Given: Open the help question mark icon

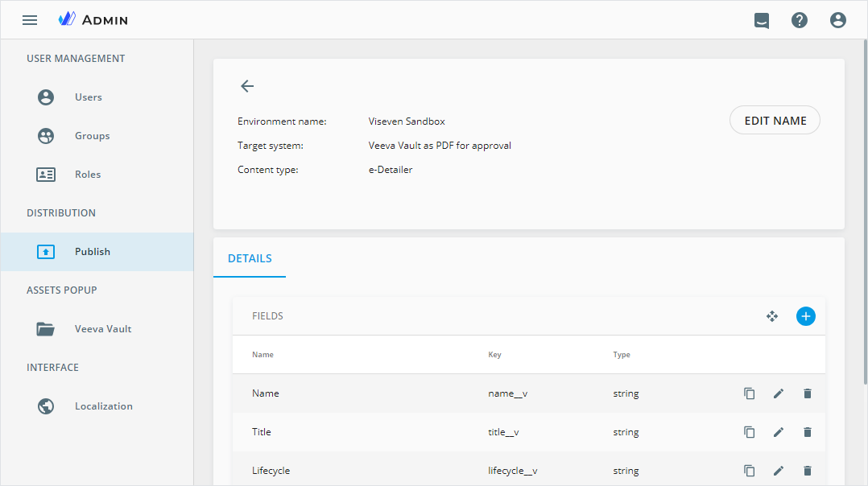Looking at the screenshot, I should pos(800,20).
